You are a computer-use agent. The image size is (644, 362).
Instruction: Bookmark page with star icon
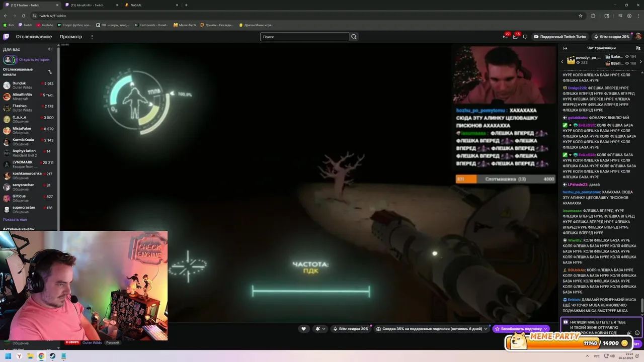click(581, 16)
